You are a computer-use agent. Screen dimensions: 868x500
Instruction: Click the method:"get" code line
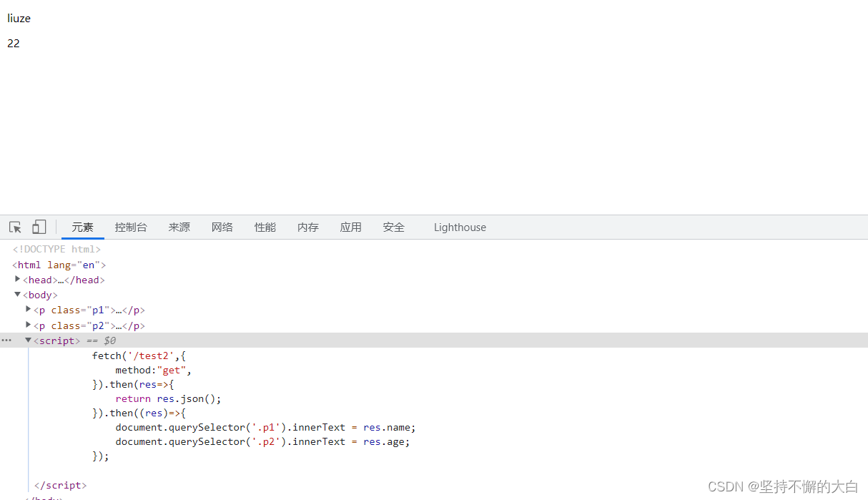(154, 370)
